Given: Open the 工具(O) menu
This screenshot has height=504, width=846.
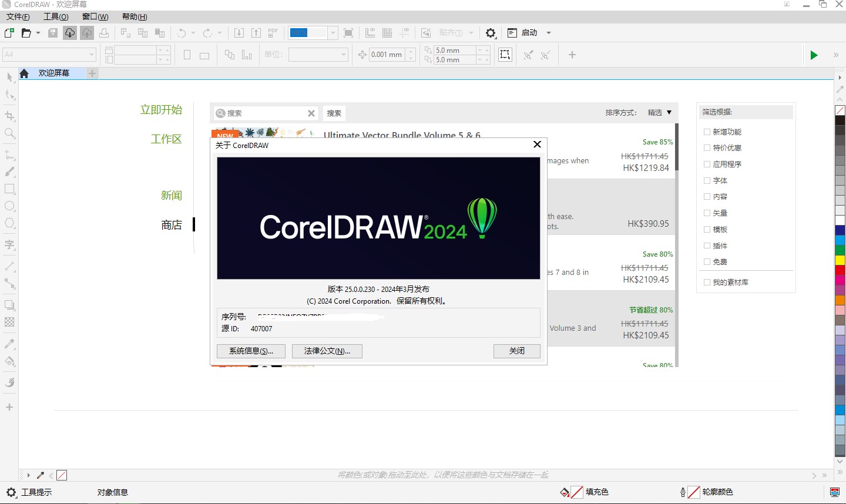Looking at the screenshot, I should coord(56,16).
